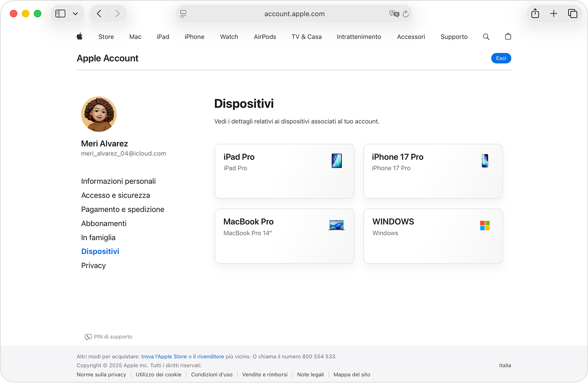Click the iPad Pro device icon
588x383 pixels.
click(337, 161)
